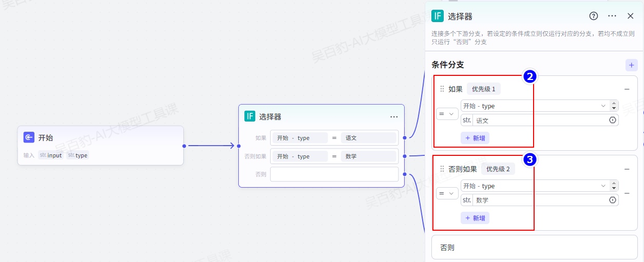Screen dimensions: 644x262
Task: Expand the operator dropdown in 如果 branch
Action: tap(447, 113)
